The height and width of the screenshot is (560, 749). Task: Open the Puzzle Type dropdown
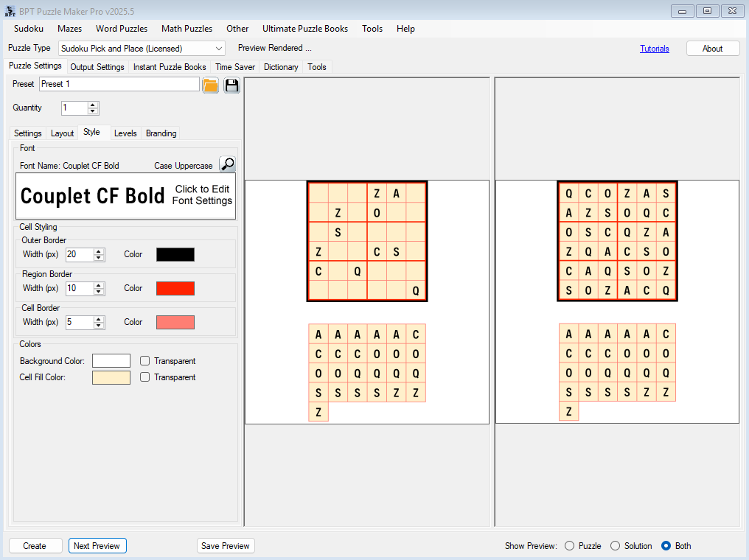219,48
